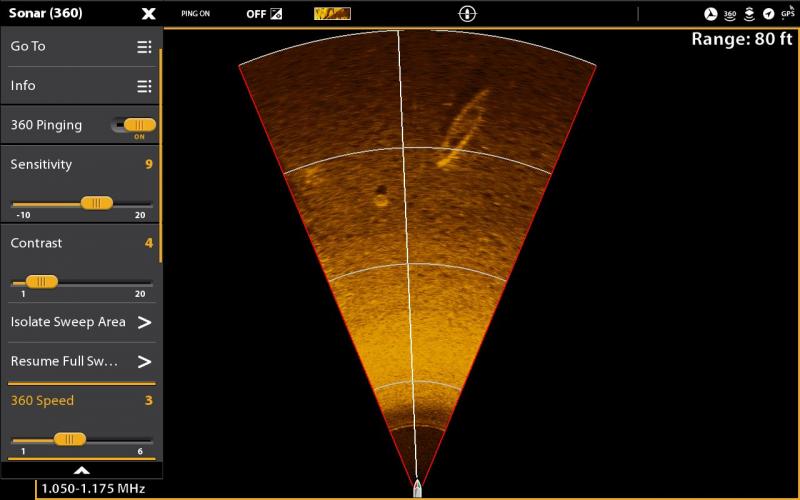The height and width of the screenshot is (500, 800).
Task: Click the PING ON indicator
Action: 195,14
